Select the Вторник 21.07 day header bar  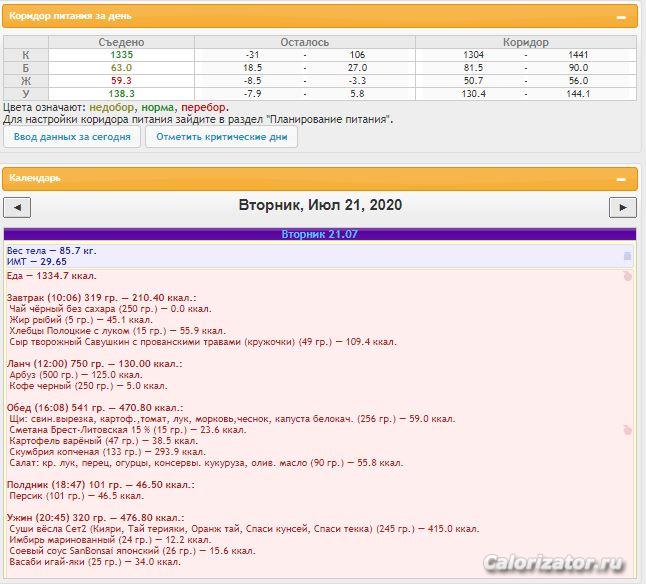click(x=319, y=234)
